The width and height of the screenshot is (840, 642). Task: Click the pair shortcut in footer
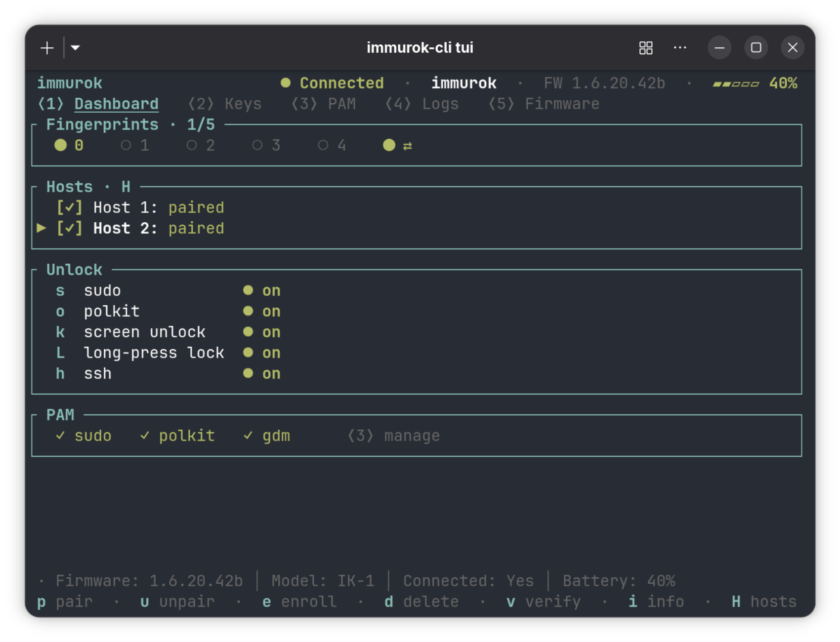click(x=65, y=602)
